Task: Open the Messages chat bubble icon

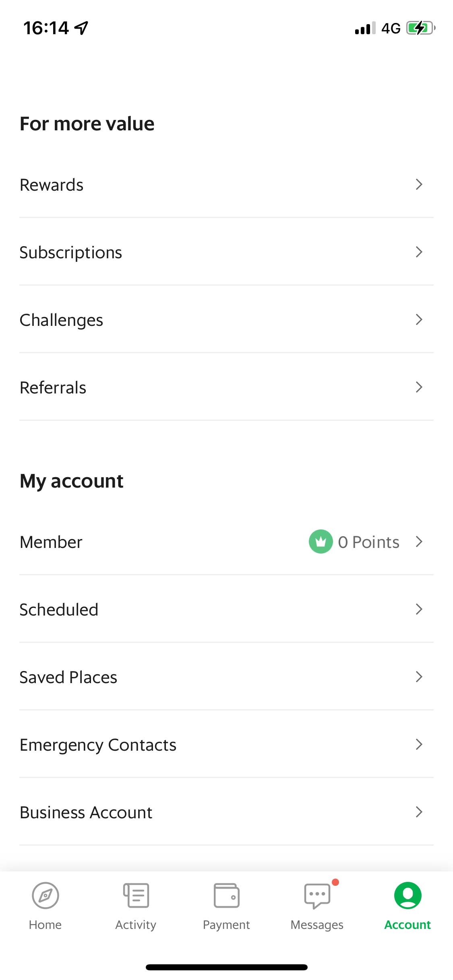Action: (x=317, y=896)
